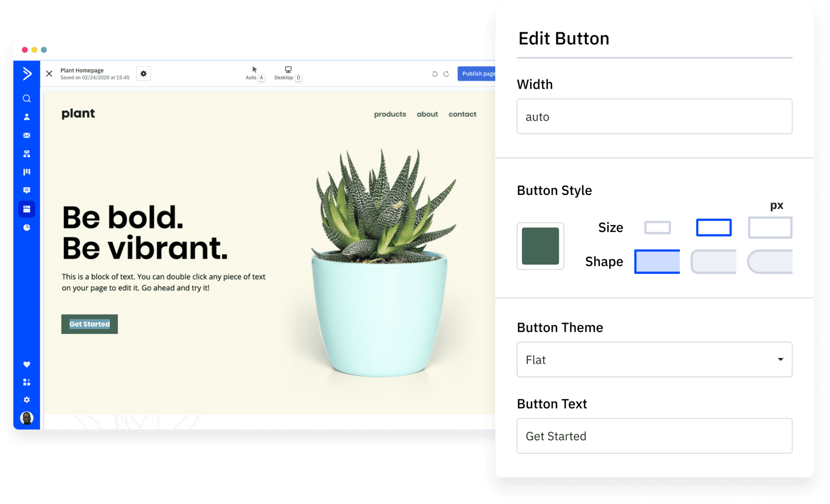This screenshot has width=830, height=504.
Task: Open the Button Theme Flat dropdown
Action: tap(655, 360)
